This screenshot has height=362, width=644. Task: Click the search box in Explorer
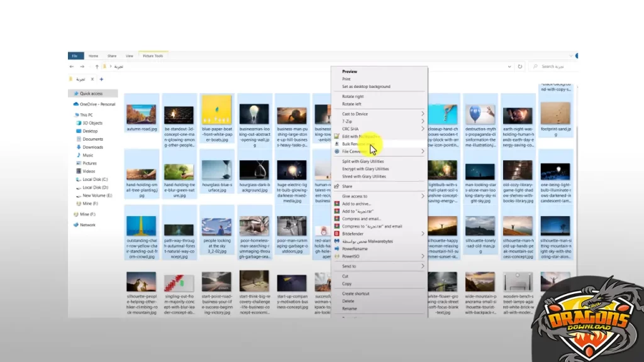point(553,66)
